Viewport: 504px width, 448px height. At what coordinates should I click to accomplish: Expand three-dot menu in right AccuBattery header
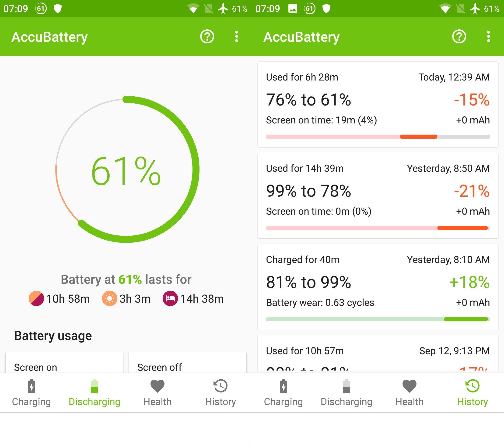tap(488, 37)
